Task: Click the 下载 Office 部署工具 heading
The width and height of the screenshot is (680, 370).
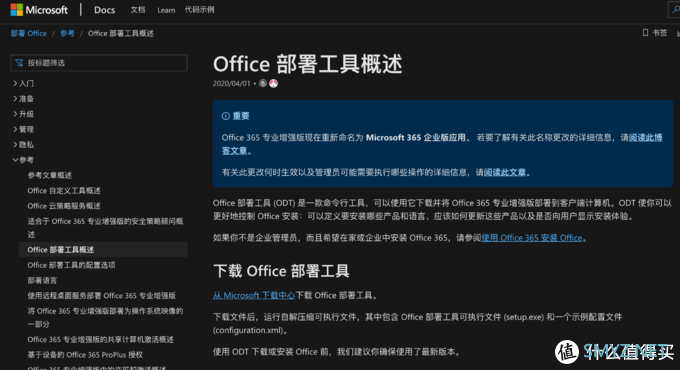Action: coord(281,271)
